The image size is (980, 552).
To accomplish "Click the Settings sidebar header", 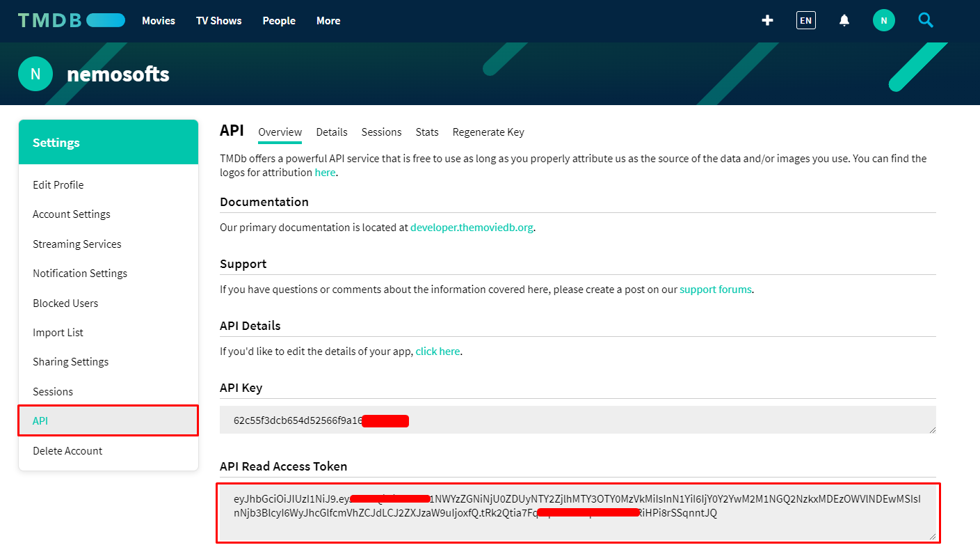I will pos(109,142).
